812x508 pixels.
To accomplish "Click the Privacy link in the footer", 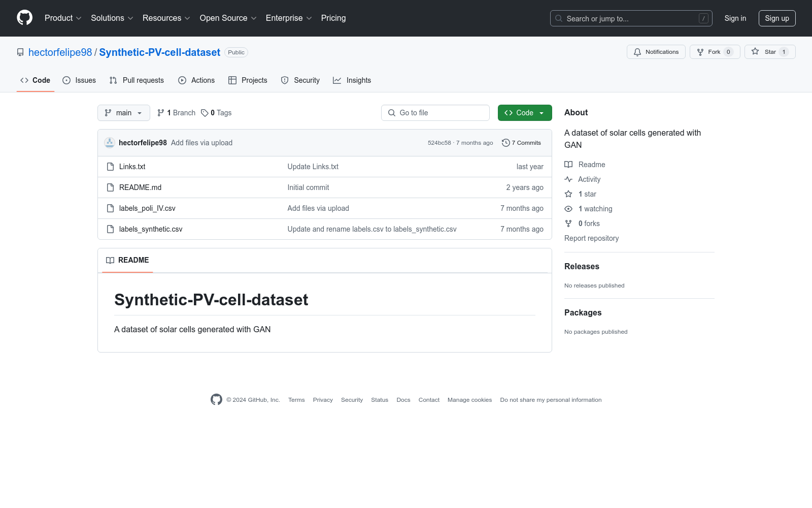I will tap(323, 400).
